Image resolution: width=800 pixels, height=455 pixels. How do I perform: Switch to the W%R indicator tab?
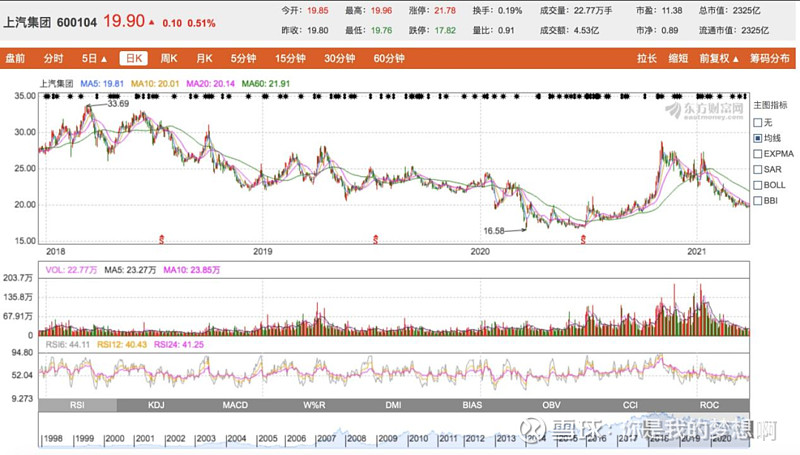pos(314,405)
